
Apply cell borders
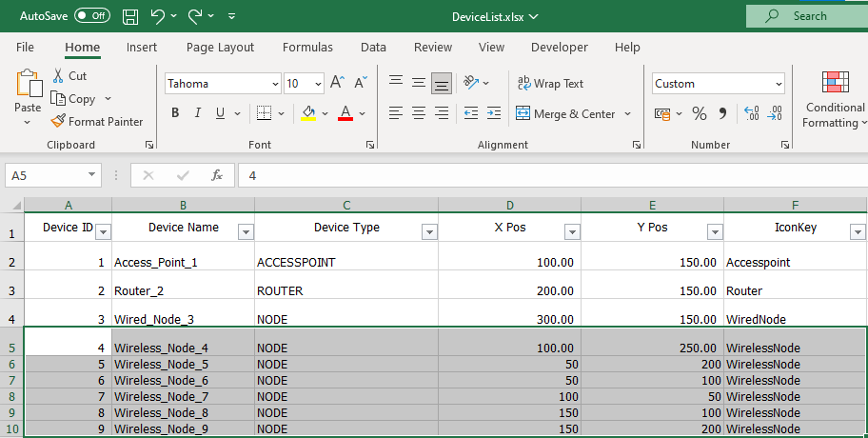(x=264, y=113)
